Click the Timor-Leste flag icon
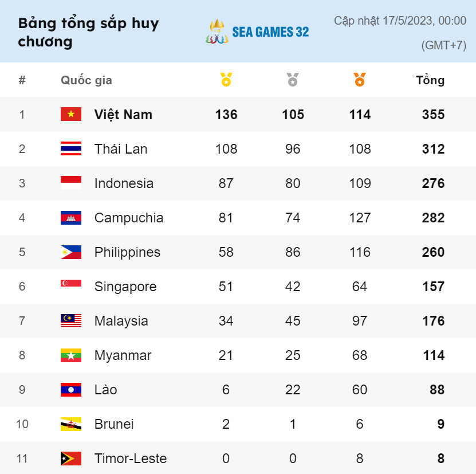476x474 pixels. click(x=71, y=458)
